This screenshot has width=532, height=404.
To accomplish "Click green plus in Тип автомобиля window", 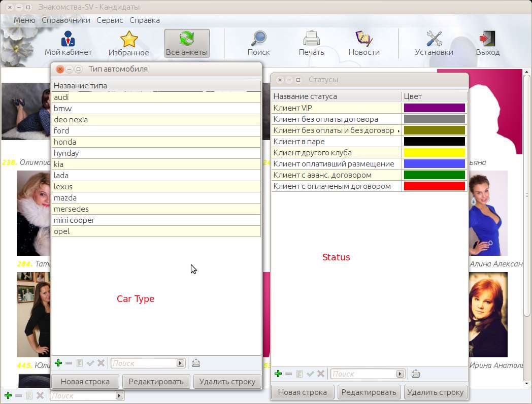I will click(58, 363).
